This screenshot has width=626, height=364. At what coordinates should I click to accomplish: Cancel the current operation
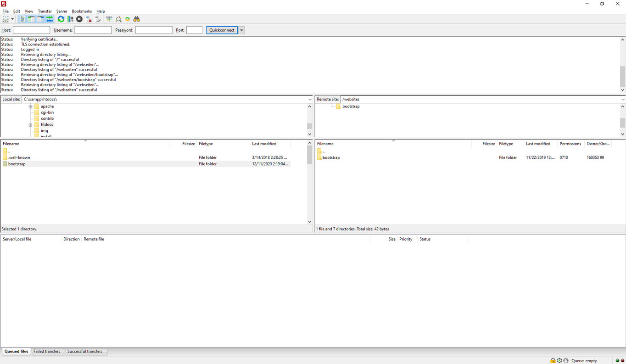79,19
